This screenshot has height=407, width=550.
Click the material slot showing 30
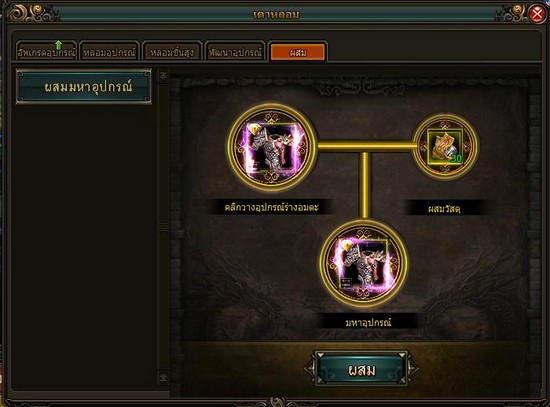click(x=444, y=147)
